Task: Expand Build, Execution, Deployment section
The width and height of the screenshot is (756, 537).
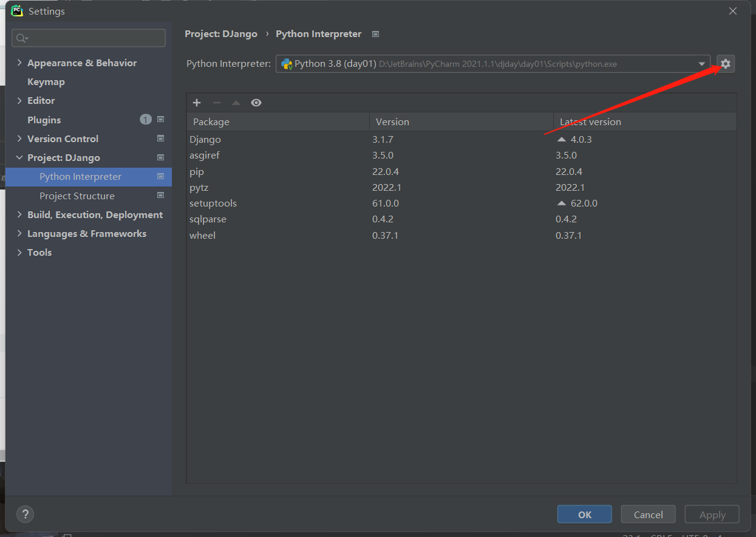Action: [x=19, y=214]
